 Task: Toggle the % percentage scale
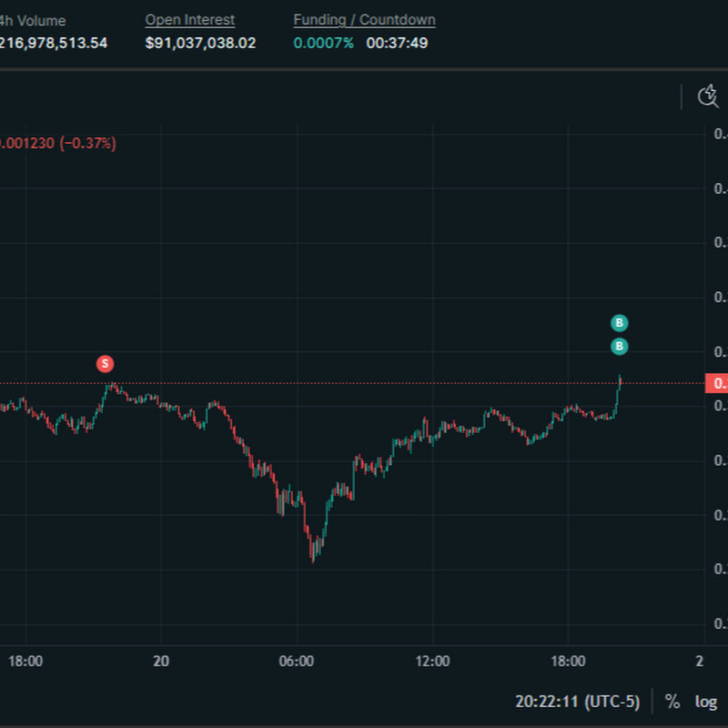[672, 702]
